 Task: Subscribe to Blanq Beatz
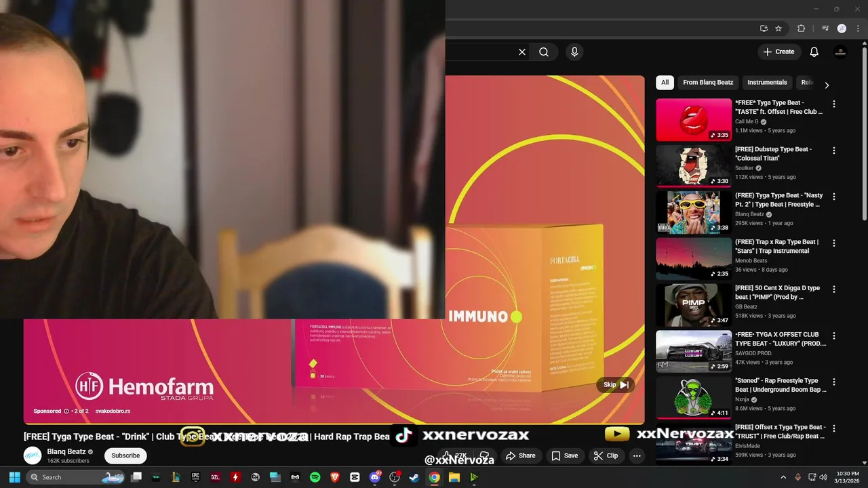[x=125, y=455]
